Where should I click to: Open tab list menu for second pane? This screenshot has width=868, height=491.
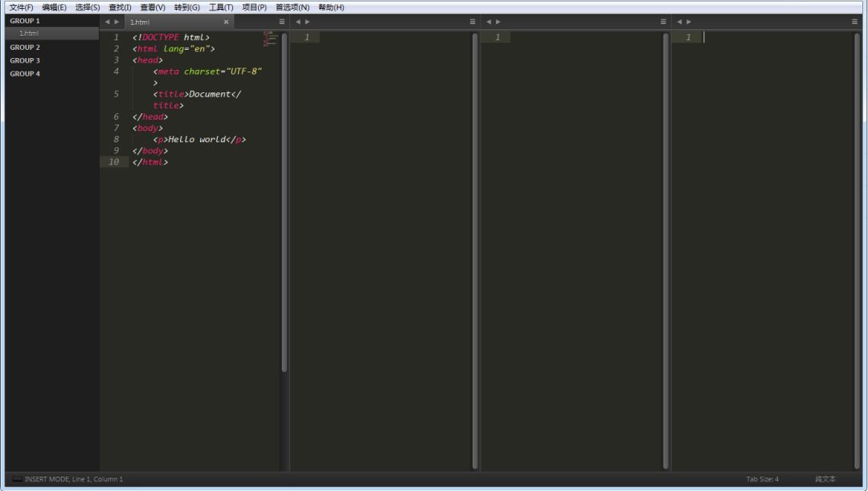(x=473, y=22)
